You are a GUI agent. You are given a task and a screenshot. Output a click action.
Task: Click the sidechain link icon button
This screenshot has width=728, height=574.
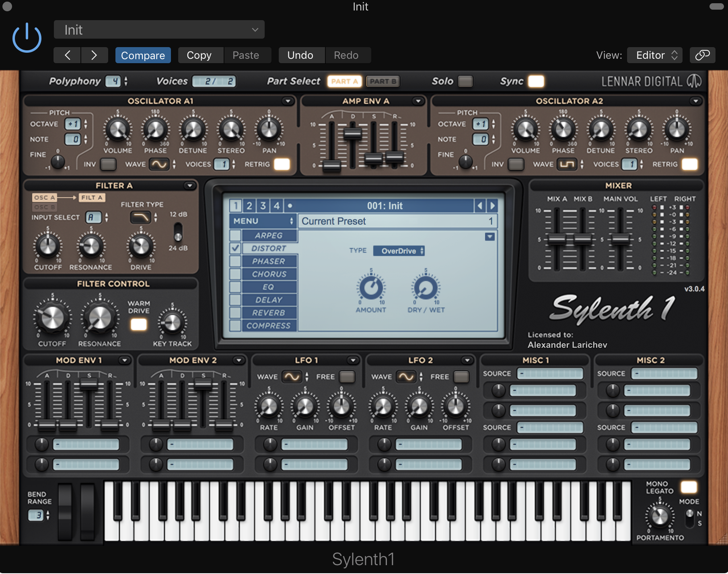point(702,55)
